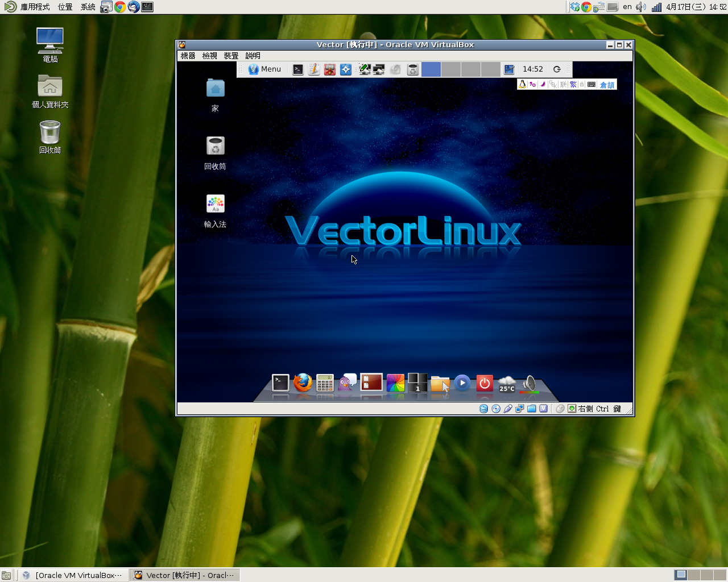Click the green arrow host key indicator
The width and height of the screenshot is (728, 582).
pyautogui.click(x=572, y=409)
